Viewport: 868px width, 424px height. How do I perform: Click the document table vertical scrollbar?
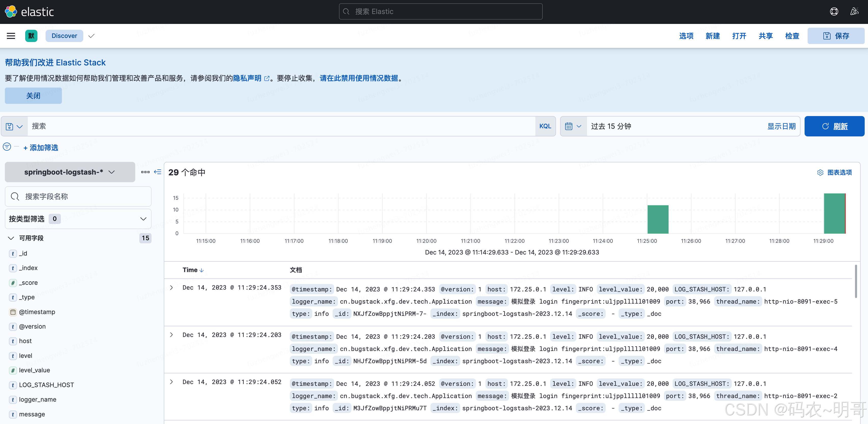[x=856, y=281]
